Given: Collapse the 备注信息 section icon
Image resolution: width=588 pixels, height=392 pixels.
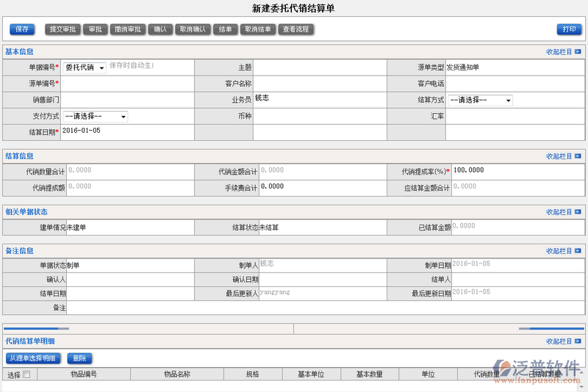Looking at the screenshot, I should 578,251.
